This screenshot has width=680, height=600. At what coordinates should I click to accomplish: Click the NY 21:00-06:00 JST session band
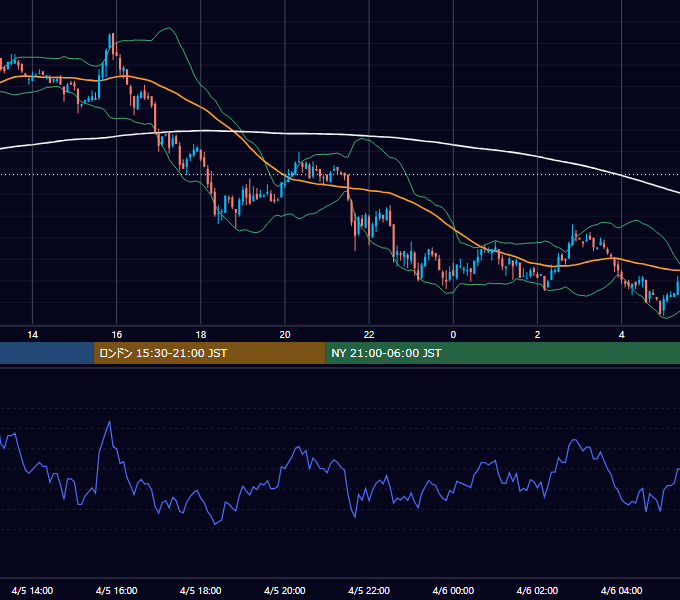(x=503, y=353)
